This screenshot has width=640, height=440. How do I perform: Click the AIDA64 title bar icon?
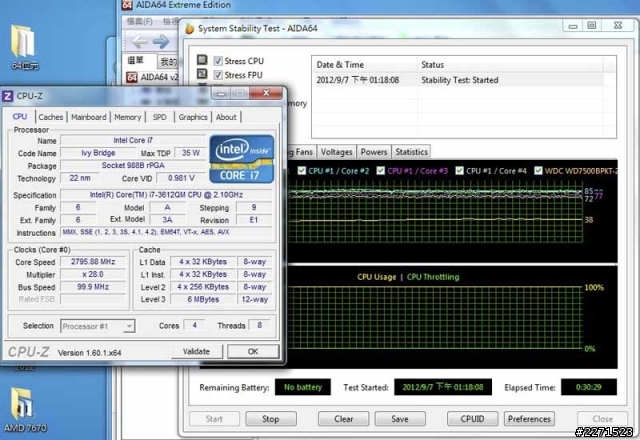click(x=127, y=5)
